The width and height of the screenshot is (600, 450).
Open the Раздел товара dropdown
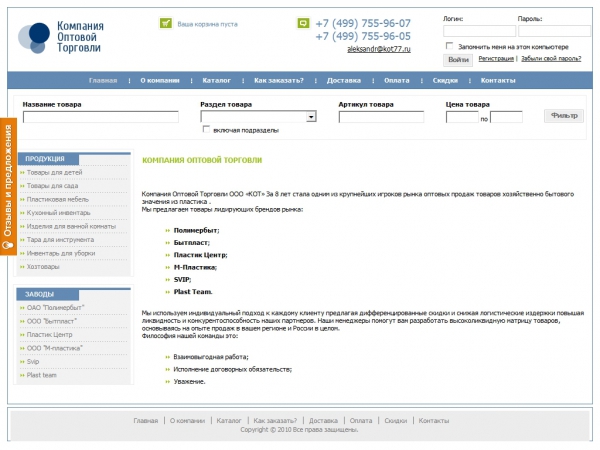(311, 117)
